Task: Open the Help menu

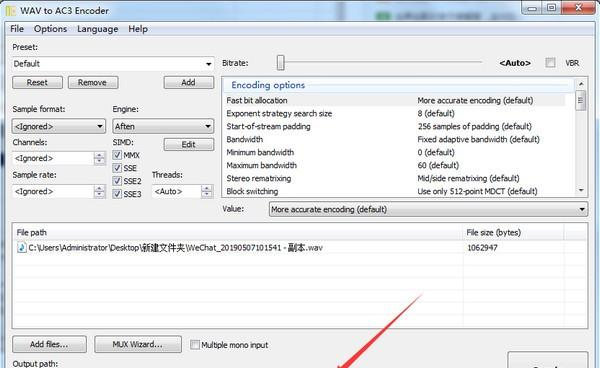Action: (138, 29)
